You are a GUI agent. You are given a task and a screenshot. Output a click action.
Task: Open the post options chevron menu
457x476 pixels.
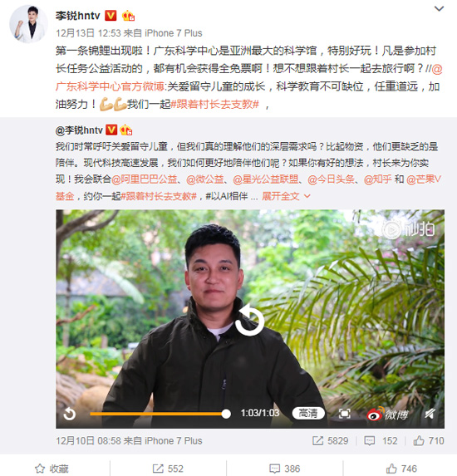coord(439,9)
